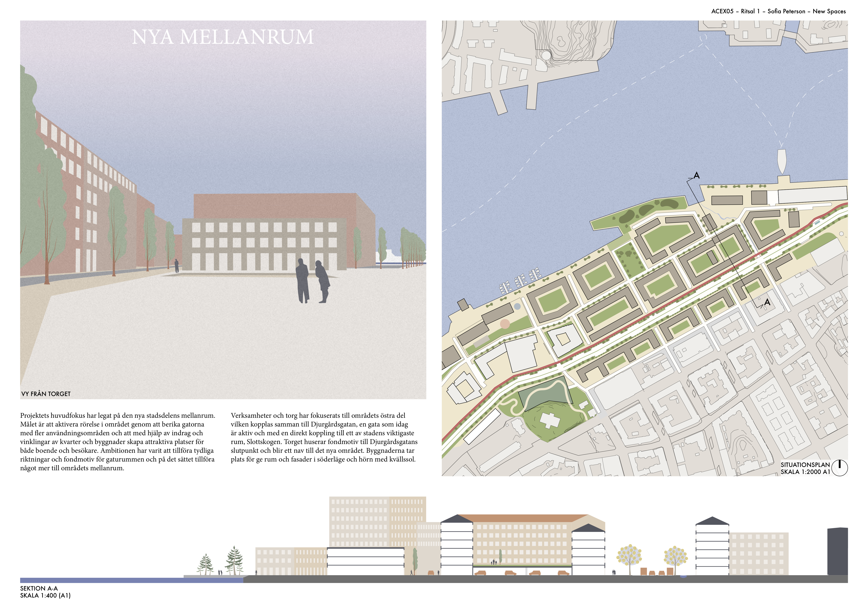Click the 'SKALA 1:400 (A1)' text

click(x=45, y=595)
